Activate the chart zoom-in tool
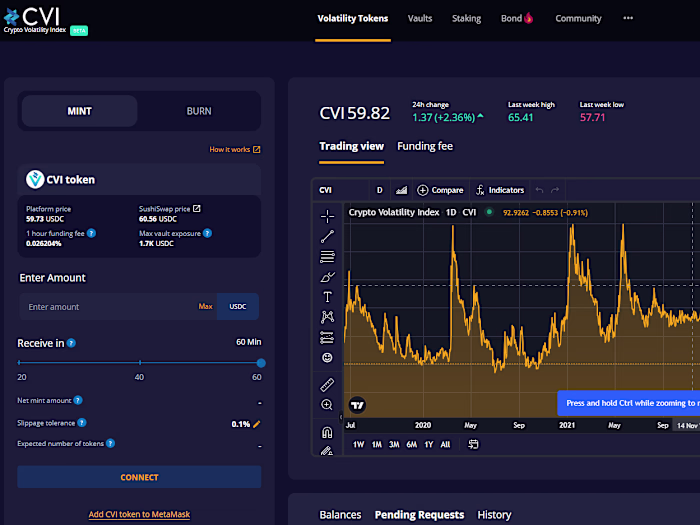This screenshot has width=700, height=525. (x=327, y=405)
